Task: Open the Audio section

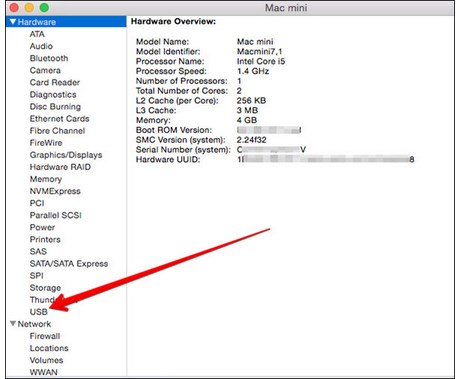Action: pos(41,46)
